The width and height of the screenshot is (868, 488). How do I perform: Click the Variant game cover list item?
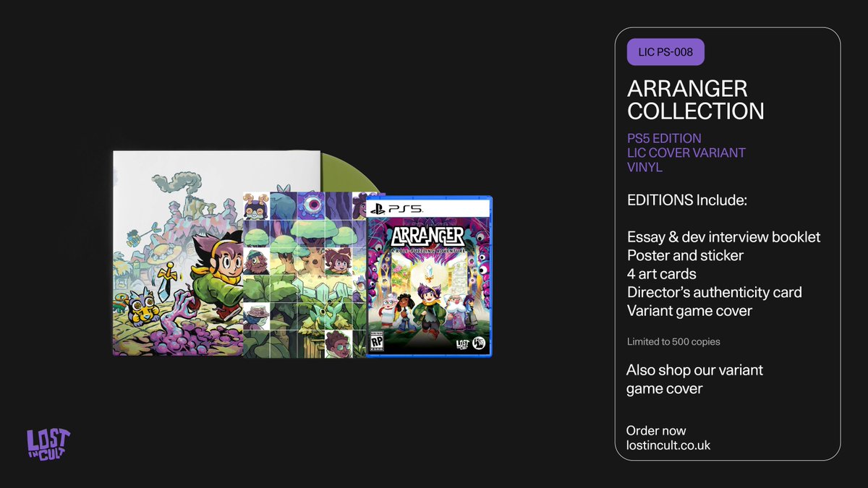tap(690, 311)
